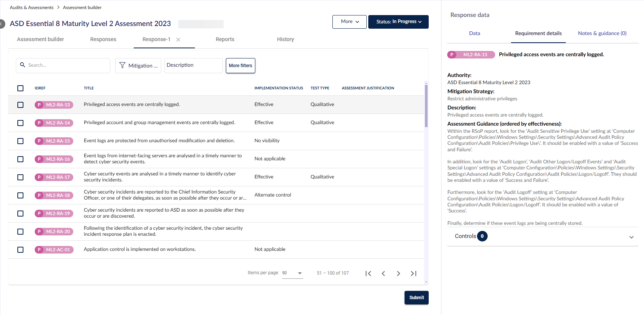Open the Description filter field
Viewport: 644px width, 315px height.
193,66
